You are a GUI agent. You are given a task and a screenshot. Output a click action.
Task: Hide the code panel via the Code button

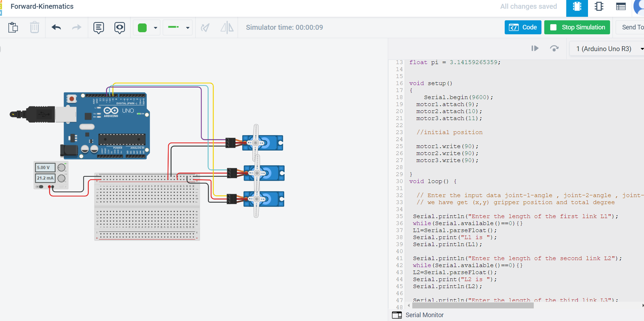tap(523, 27)
